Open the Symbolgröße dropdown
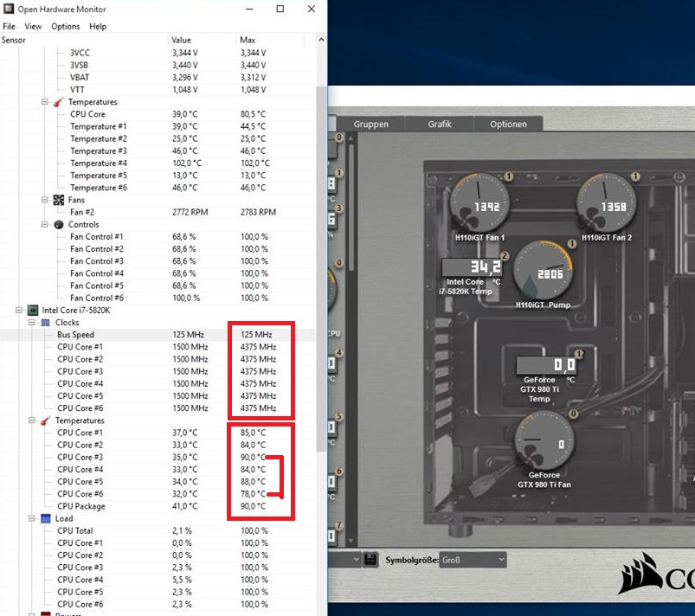695x616 pixels. [473, 560]
